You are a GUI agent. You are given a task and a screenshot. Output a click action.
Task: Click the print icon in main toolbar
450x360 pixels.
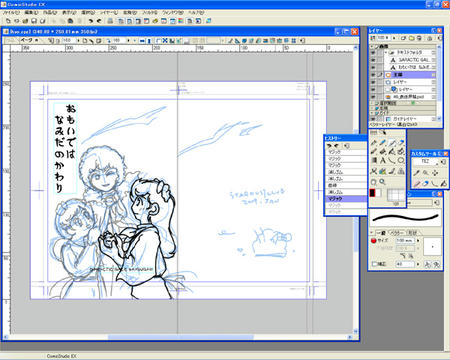tap(110, 21)
